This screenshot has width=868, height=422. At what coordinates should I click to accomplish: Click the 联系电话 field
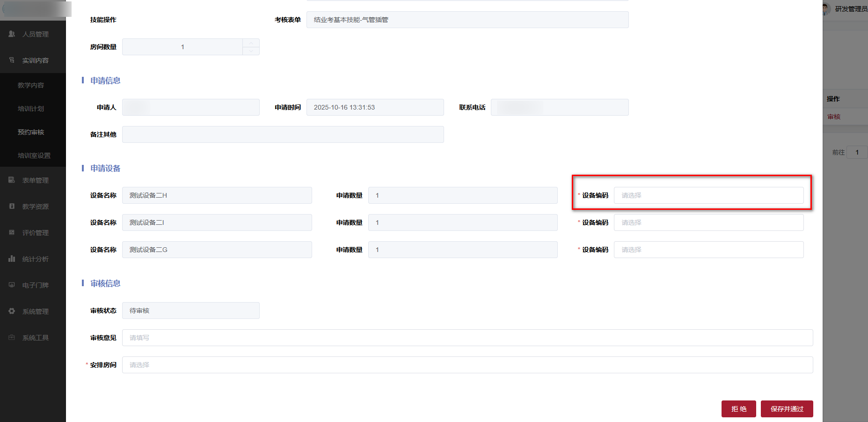pos(560,107)
